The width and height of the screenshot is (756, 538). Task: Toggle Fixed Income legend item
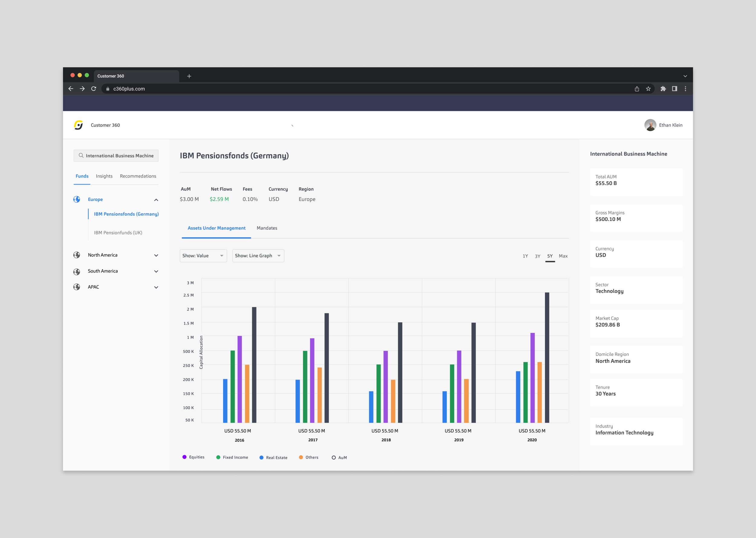point(232,458)
